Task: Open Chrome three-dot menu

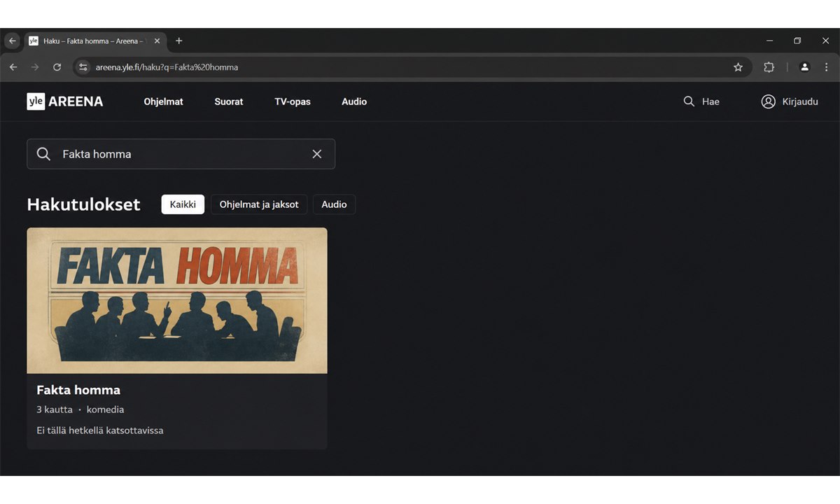Action: [825, 67]
